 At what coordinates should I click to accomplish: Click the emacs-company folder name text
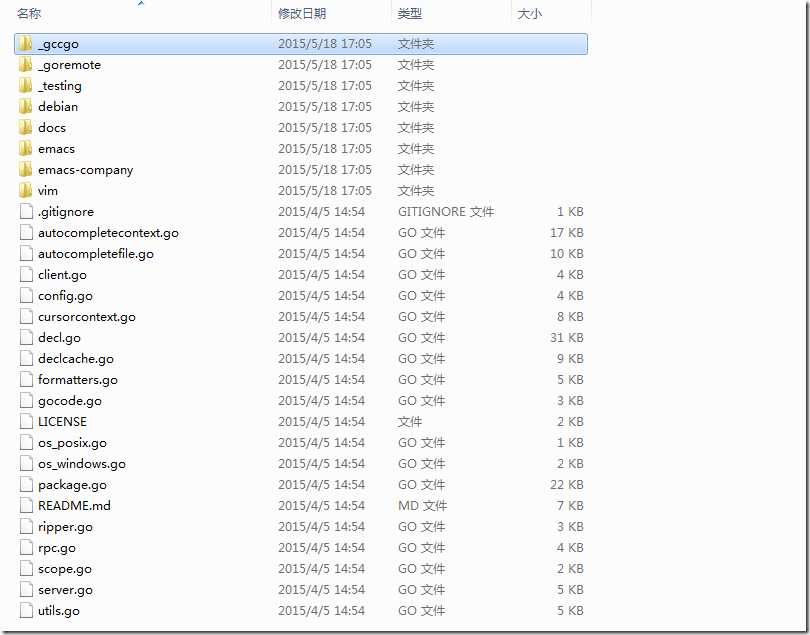click(x=86, y=170)
